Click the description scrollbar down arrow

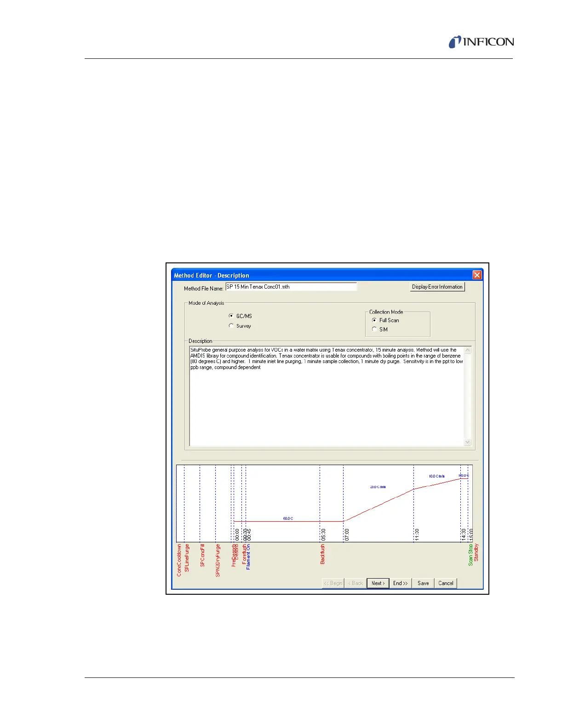[x=468, y=442]
